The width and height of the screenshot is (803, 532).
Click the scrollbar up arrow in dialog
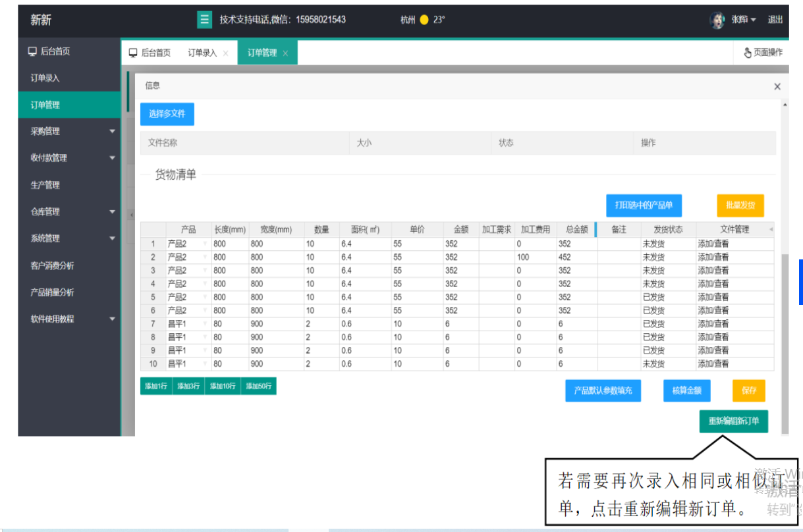click(x=785, y=105)
